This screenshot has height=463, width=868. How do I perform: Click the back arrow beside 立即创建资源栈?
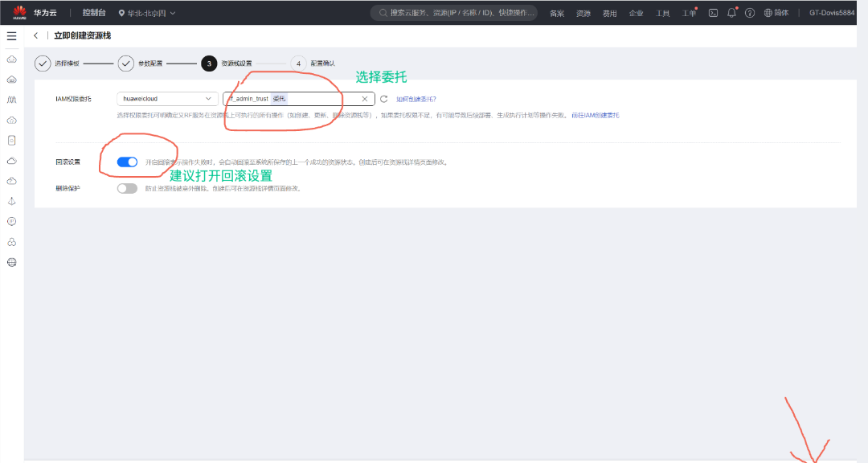pos(36,36)
